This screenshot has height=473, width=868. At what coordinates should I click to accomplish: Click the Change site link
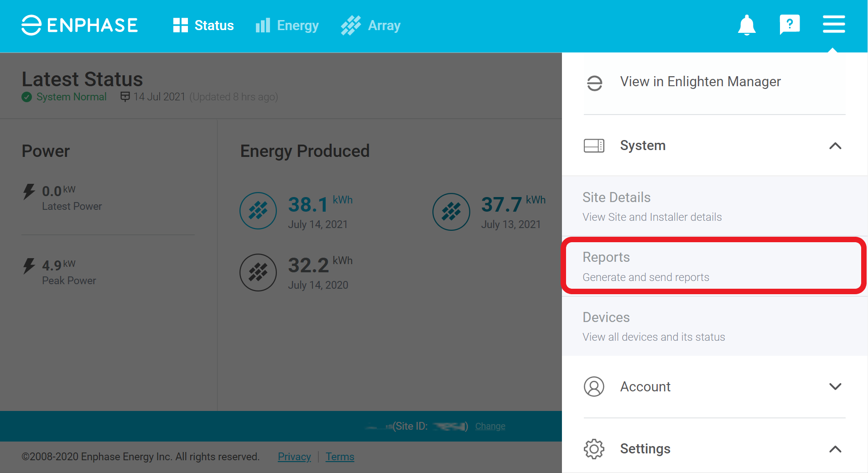(490, 426)
